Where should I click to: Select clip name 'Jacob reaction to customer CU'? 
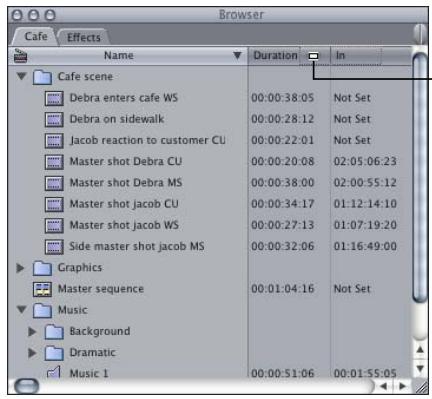point(147,140)
